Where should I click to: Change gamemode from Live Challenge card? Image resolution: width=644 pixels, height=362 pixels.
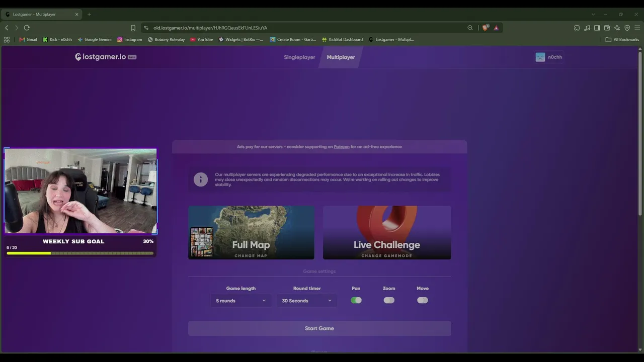(x=387, y=232)
